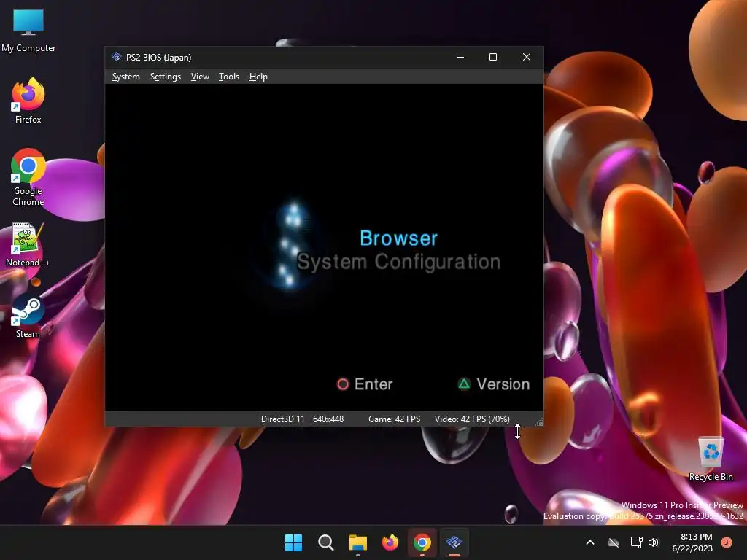Click the window resize grip corner

(539, 422)
